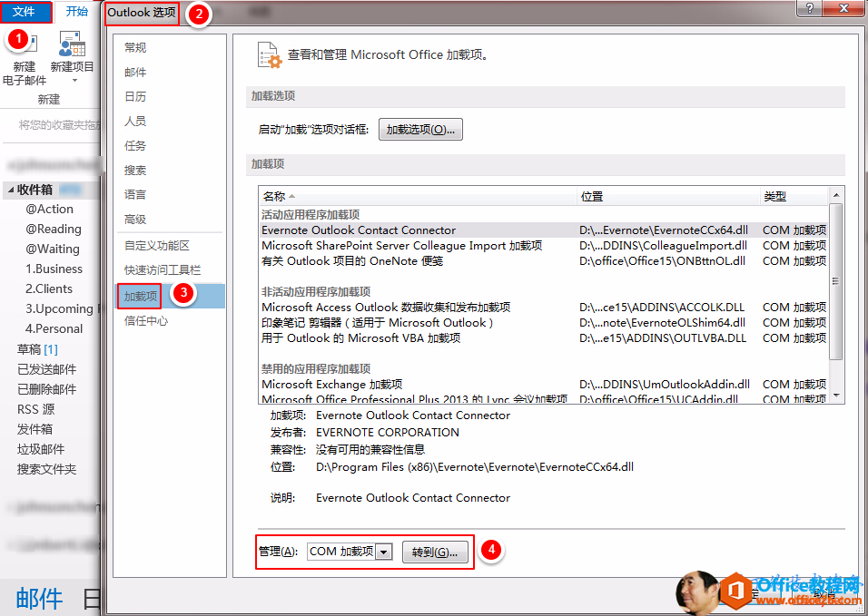The width and height of the screenshot is (868, 616).
Task: Open the 已发送邮件 folder
Action: 46,369
